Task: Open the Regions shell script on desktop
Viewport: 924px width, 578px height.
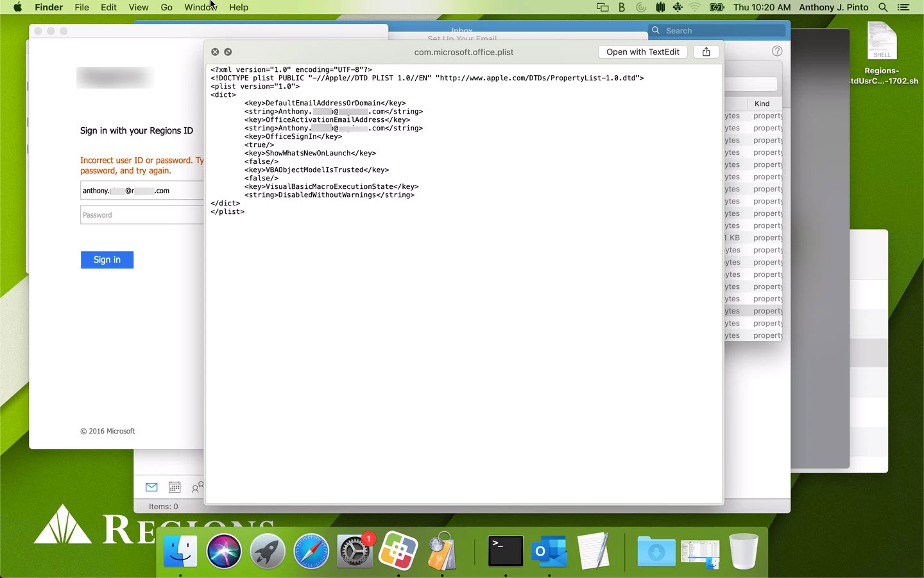Action: click(882, 54)
